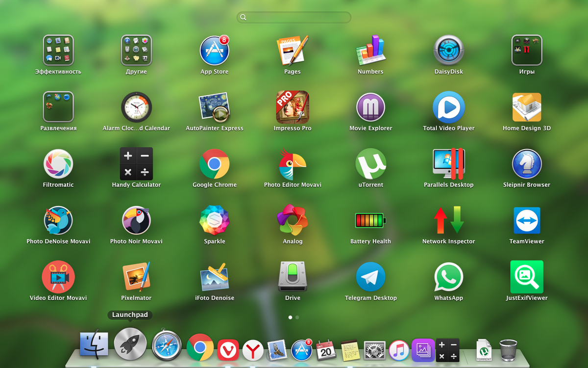This screenshot has width=588, height=368.
Task: Open Movie Explorer
Action: [370, 106]
